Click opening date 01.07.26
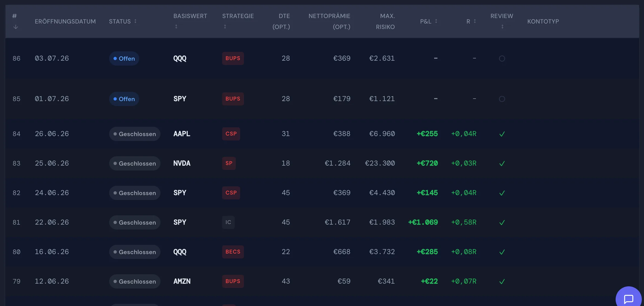The image size is (644, 306). pyautogui.click(x=52, y=99)
